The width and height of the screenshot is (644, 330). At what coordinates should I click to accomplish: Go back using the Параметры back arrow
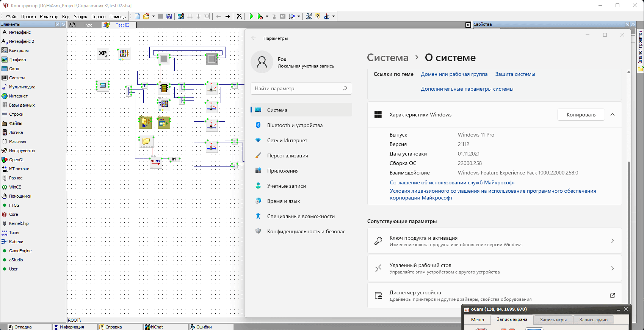point(254,38)
